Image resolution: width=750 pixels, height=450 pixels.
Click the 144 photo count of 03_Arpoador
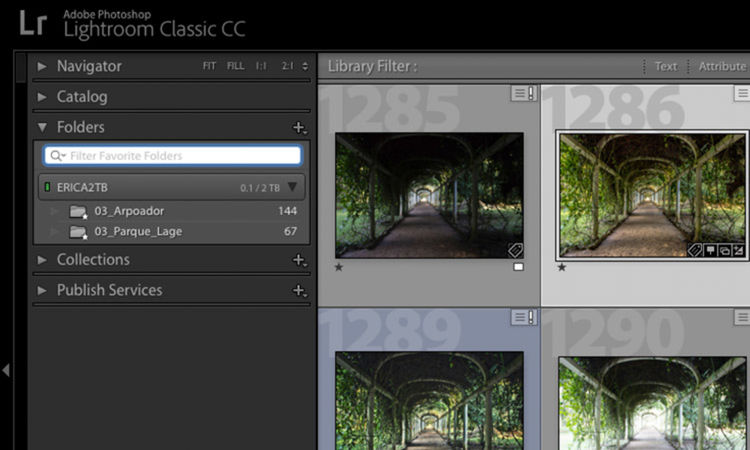click(x=287, y=211)
